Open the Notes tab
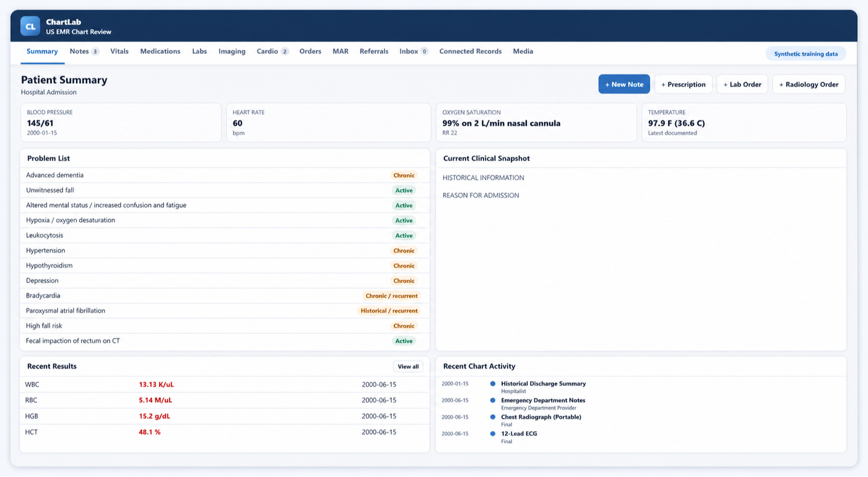Viewport: 868px width, 477px height. click(84, 51)
